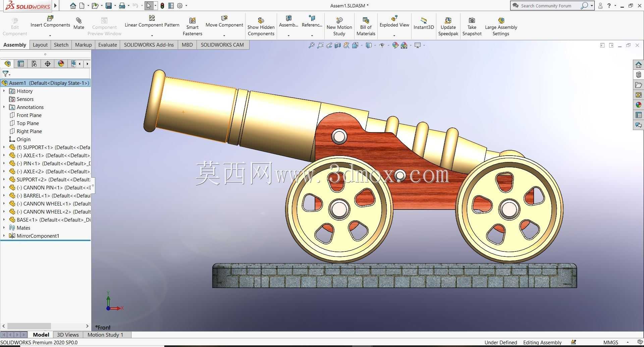This screenshot has width=644, height=347.
Task: Expand BARREL<1> component
Action: pyautogui.click(x=4, y=196)
